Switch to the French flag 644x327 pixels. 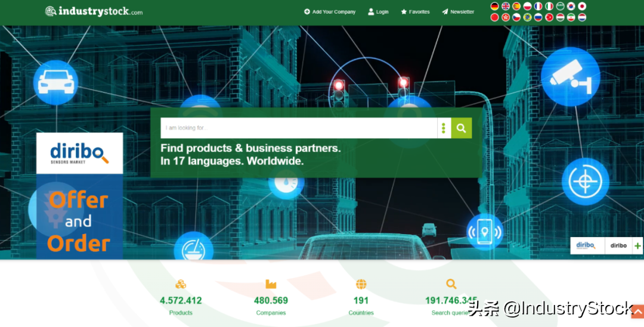(538, 6)
